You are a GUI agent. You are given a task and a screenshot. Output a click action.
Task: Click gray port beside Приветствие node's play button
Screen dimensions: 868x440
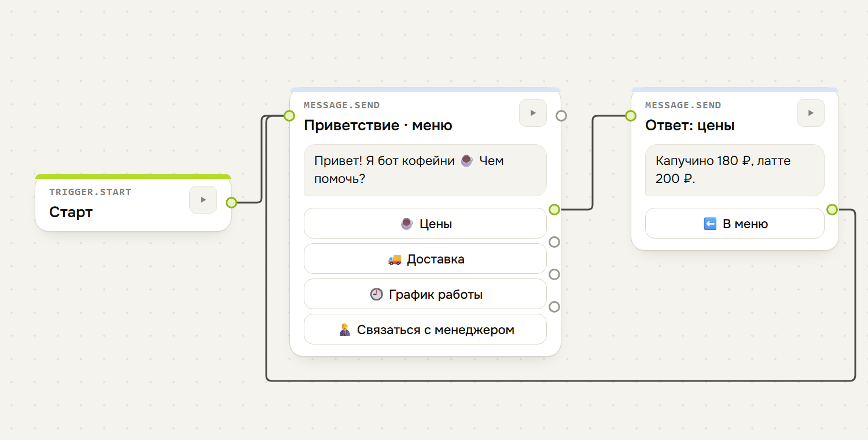(561, 116)
